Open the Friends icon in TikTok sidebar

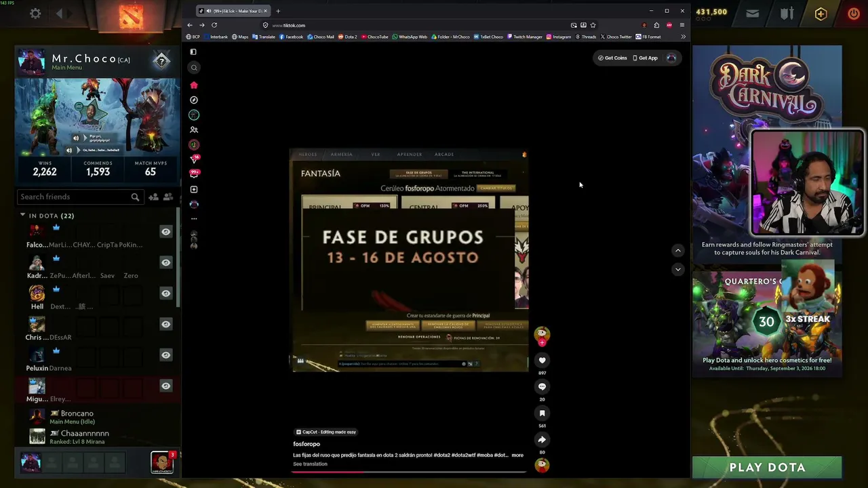(x=194, y=129)
